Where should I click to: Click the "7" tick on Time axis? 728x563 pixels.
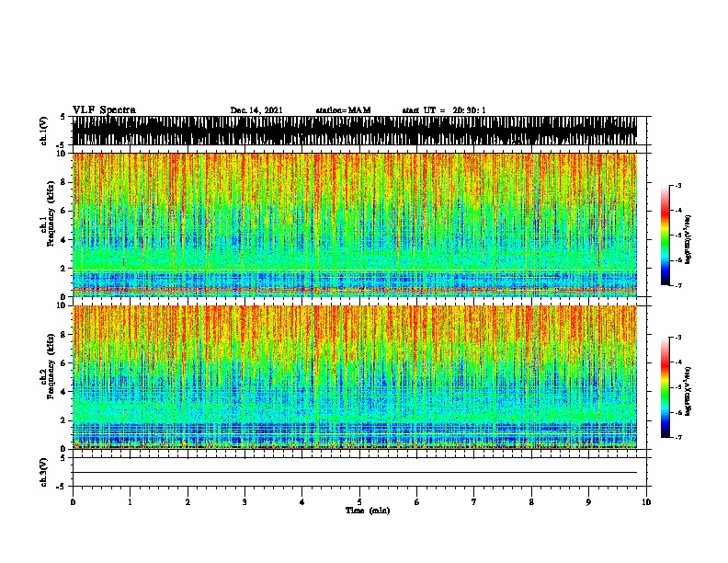tap(474, 502)
